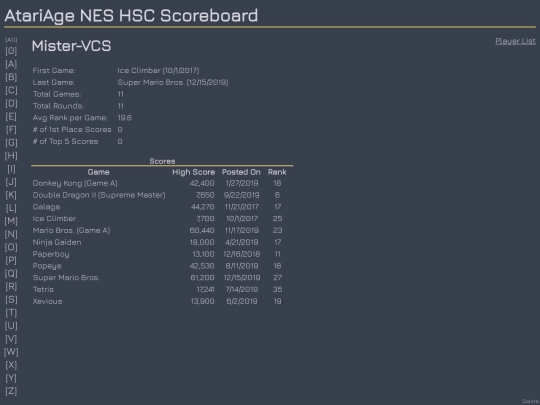The height and width of the screenshot is (405, 540).
Task: Filter players by letter [N]
Action: pyautogui.click(x=11, y=234)
